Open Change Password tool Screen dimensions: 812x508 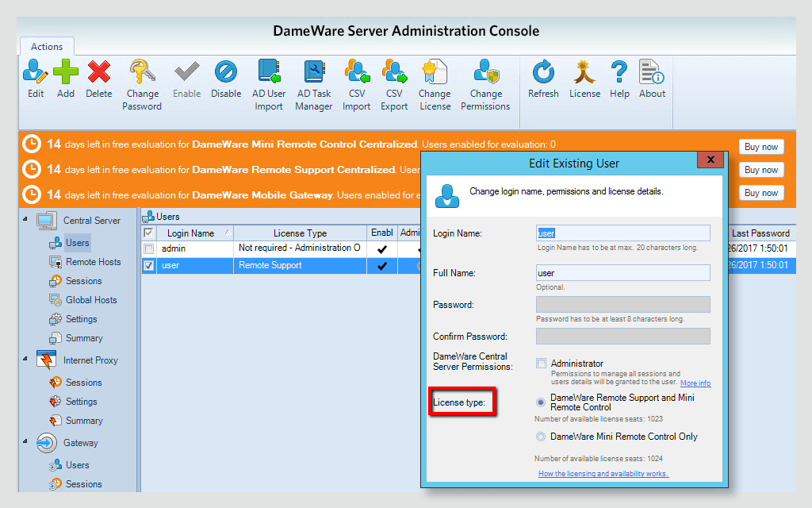pyautogui.click(x=143, y=74)
